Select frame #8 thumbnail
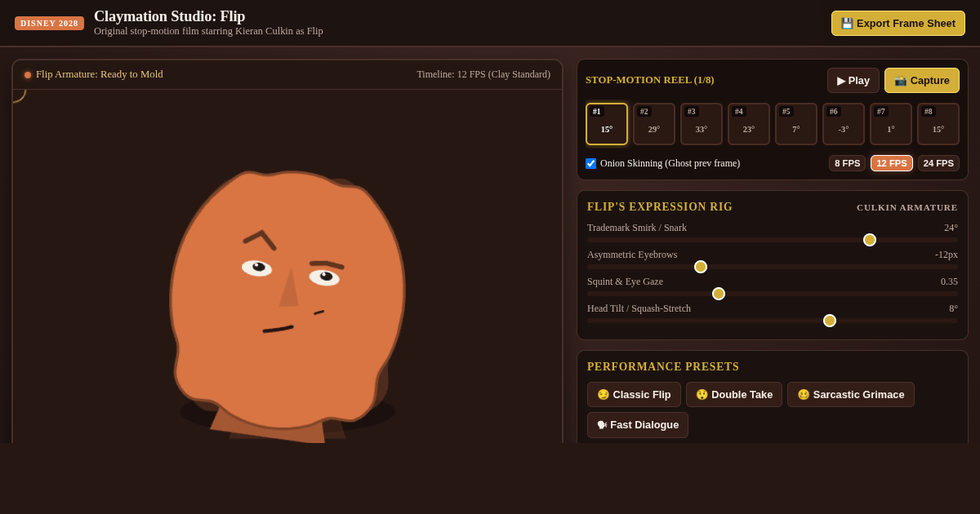Screen dimensions: 980x514 tap(938, 124)
